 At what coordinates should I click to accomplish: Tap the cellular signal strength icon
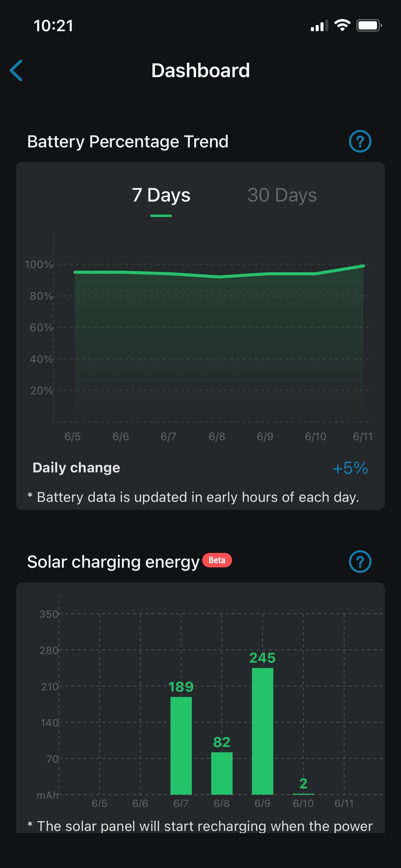pos(319,26)
